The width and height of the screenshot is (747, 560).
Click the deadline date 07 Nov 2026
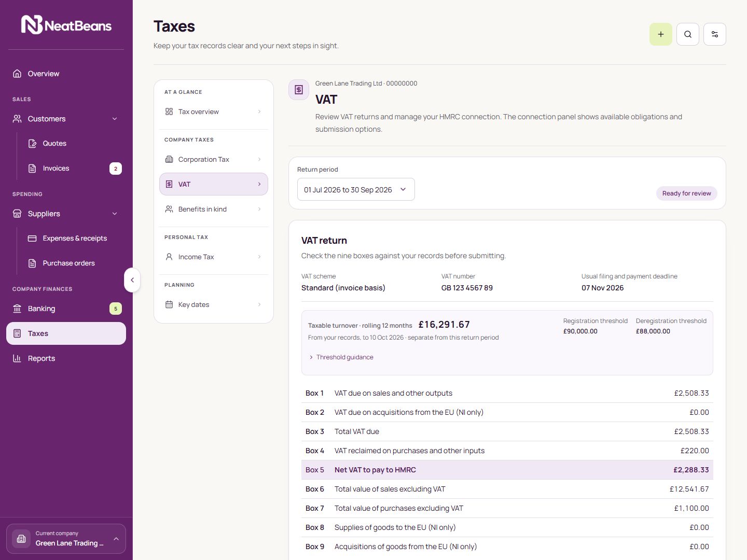602,288
